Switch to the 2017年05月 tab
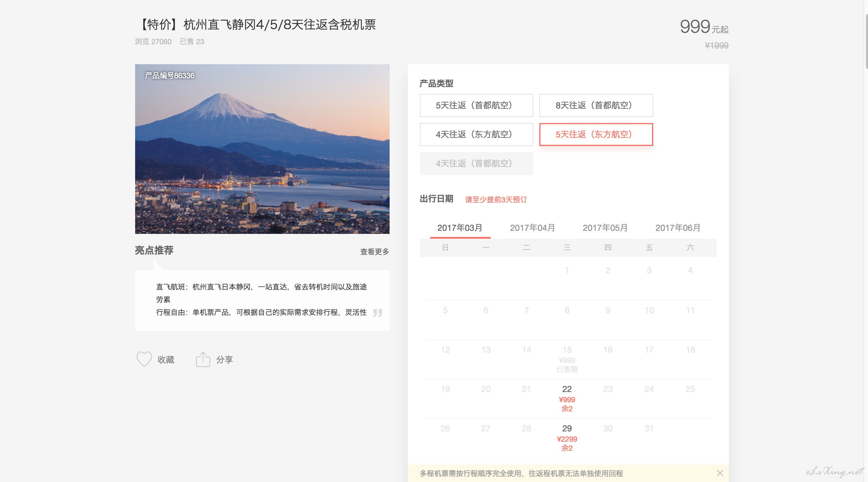868x482 pixels. (605, 228)
